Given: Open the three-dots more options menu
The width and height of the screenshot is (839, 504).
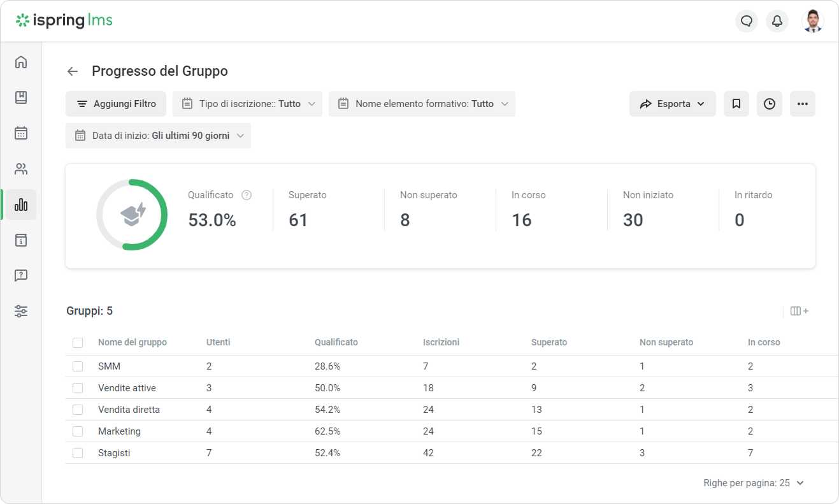Looking at the screenshot, I should 803,104.
